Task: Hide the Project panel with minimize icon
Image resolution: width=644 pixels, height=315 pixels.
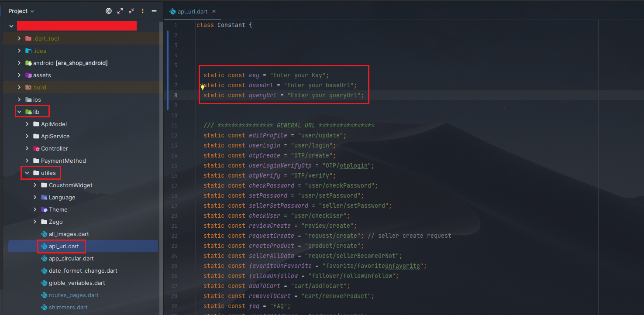Action: (x=154, y=11)
